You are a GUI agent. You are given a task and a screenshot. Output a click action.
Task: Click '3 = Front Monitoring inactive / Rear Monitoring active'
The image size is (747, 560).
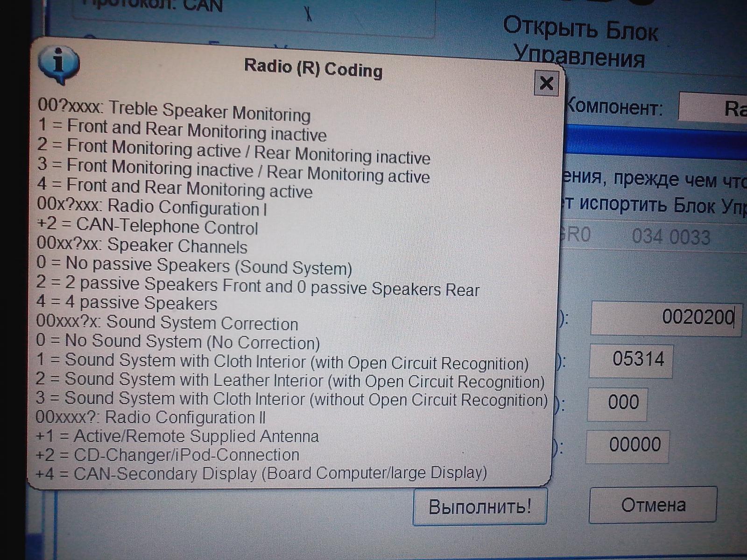pos(233,170)
